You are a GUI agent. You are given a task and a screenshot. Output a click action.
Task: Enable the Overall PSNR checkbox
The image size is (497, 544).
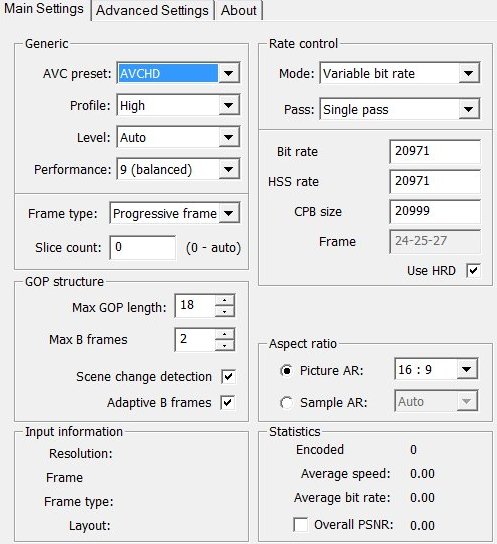tap(300, 525)
